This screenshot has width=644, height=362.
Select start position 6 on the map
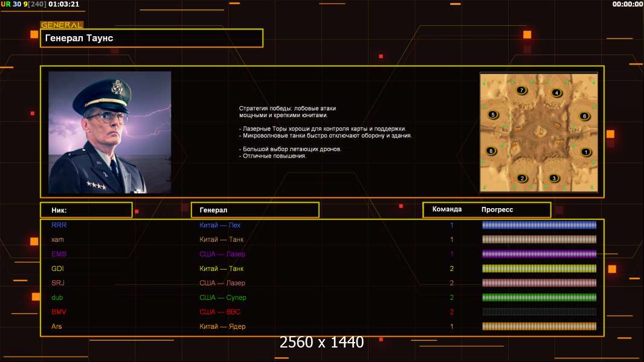[584, 116]
